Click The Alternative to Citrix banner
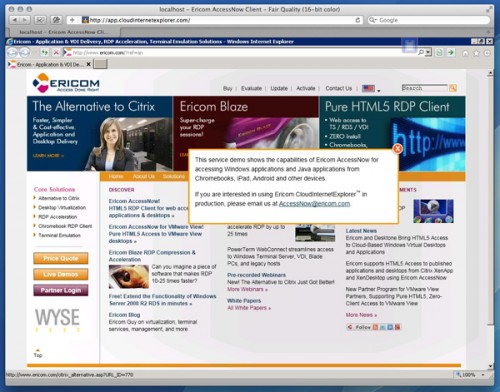500x392 pixels. pos(100,133)
